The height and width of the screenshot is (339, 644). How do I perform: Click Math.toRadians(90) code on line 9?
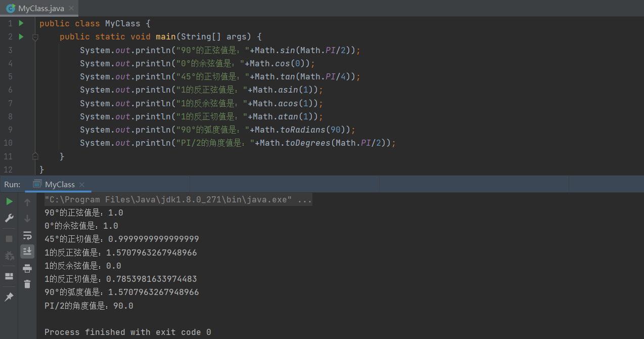(301, 130)
